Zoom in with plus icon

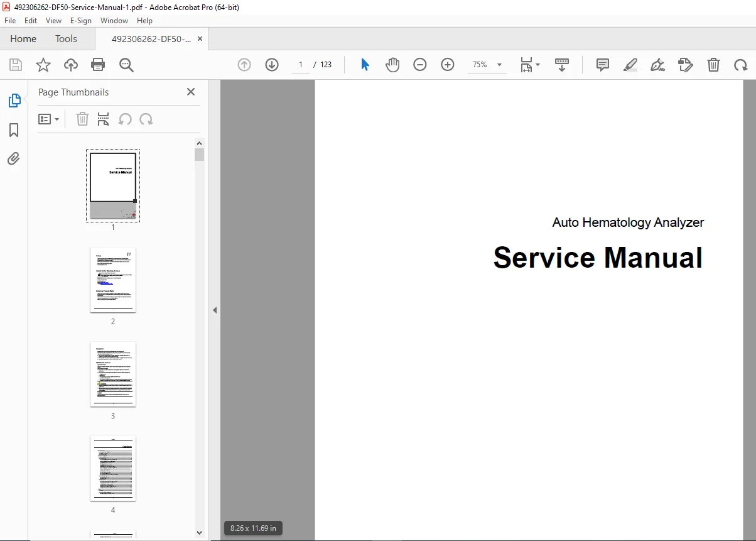(448, 65)
